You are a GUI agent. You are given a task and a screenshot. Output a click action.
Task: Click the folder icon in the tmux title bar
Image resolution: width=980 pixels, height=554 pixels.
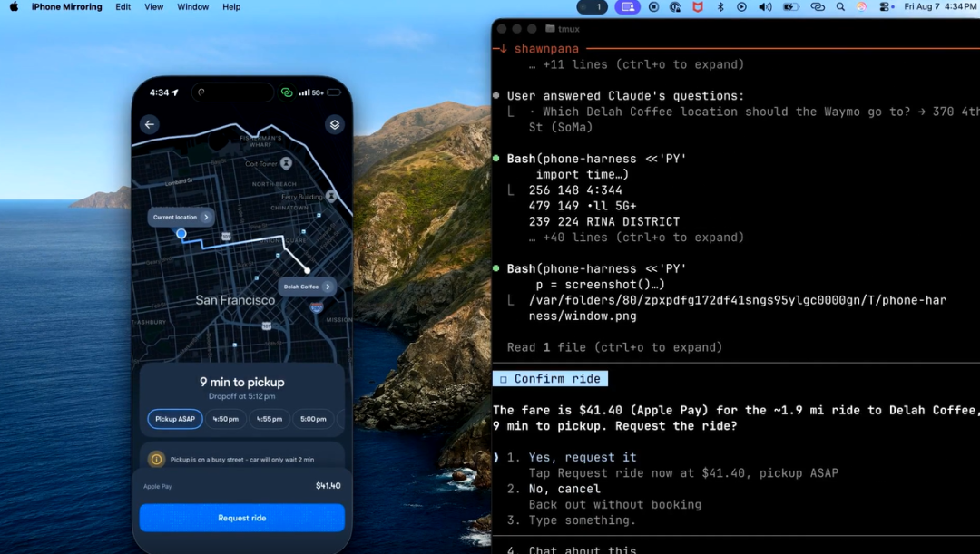pos(550,29)
